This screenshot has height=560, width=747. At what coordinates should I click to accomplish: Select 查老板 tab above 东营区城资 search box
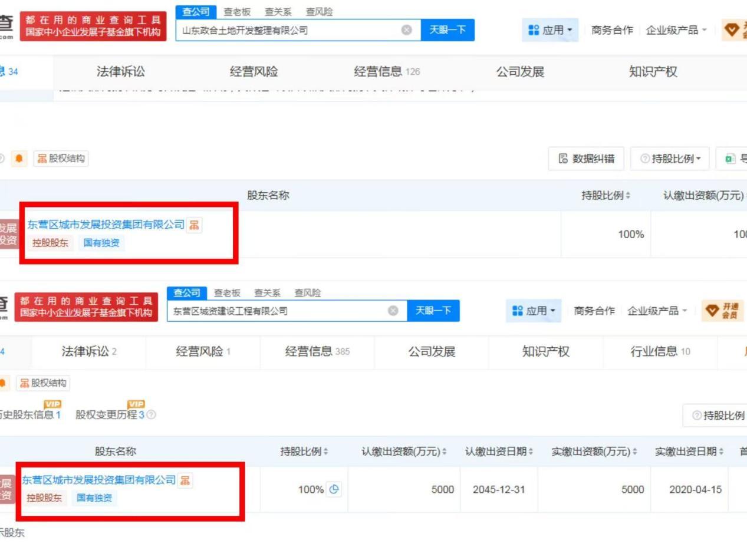[x=227, y=293]
